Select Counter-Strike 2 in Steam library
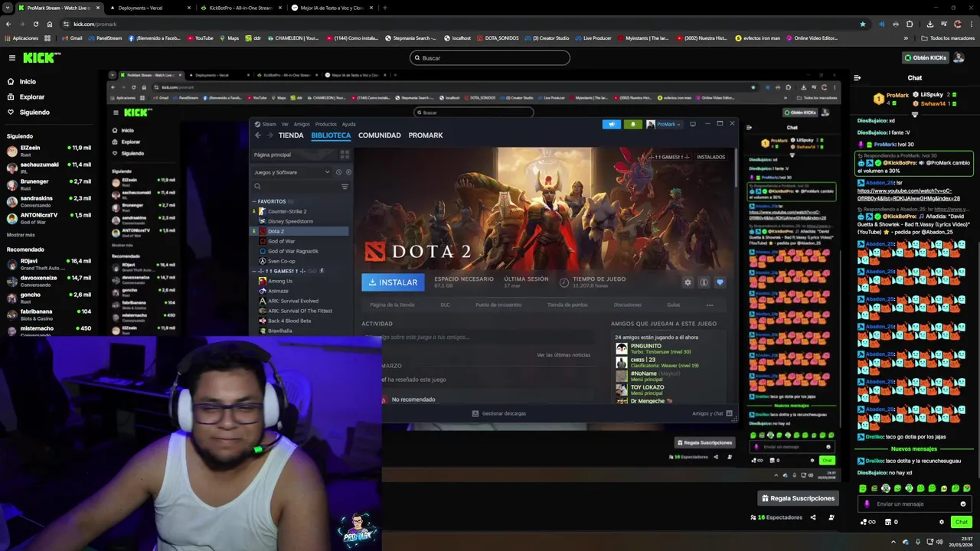 (287, 211)
